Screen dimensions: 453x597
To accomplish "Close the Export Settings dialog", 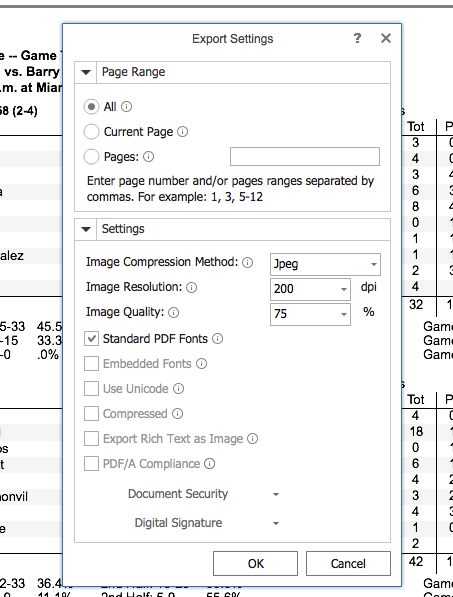I will tap(386, 38).
